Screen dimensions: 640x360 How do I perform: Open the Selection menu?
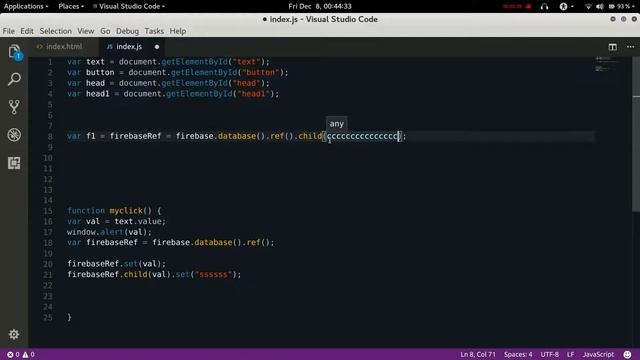coord(56,31)
